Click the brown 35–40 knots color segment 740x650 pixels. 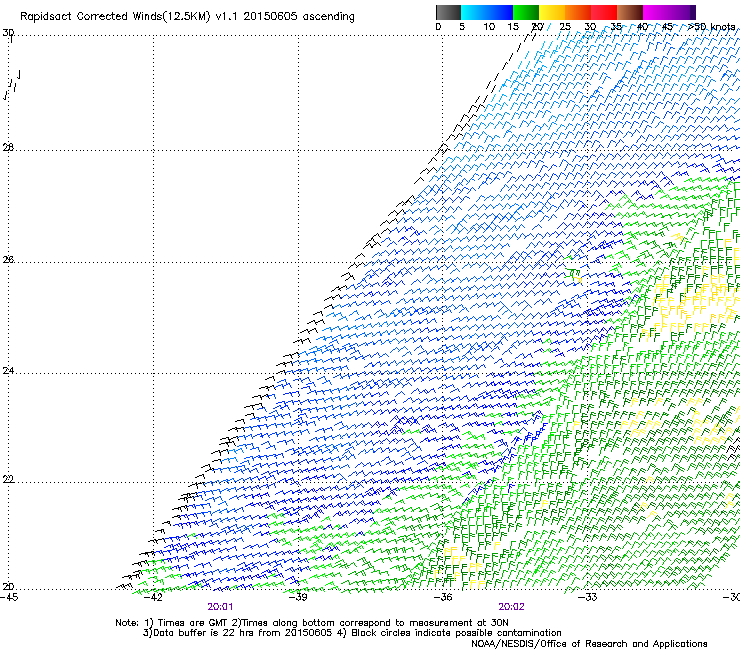[630, 12]
